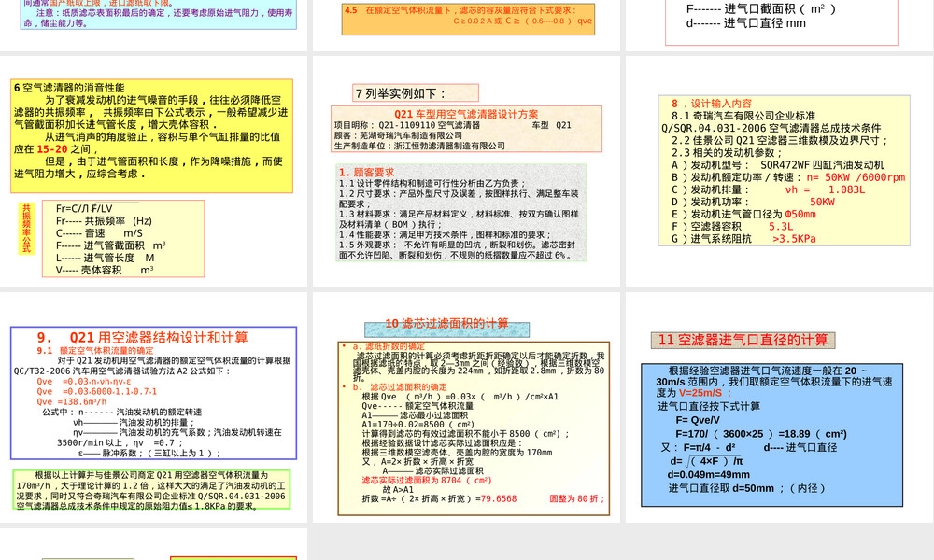
Task: Click the red bullet b. 滤芯过滤面积的确定
Action: tap(399, 386)
